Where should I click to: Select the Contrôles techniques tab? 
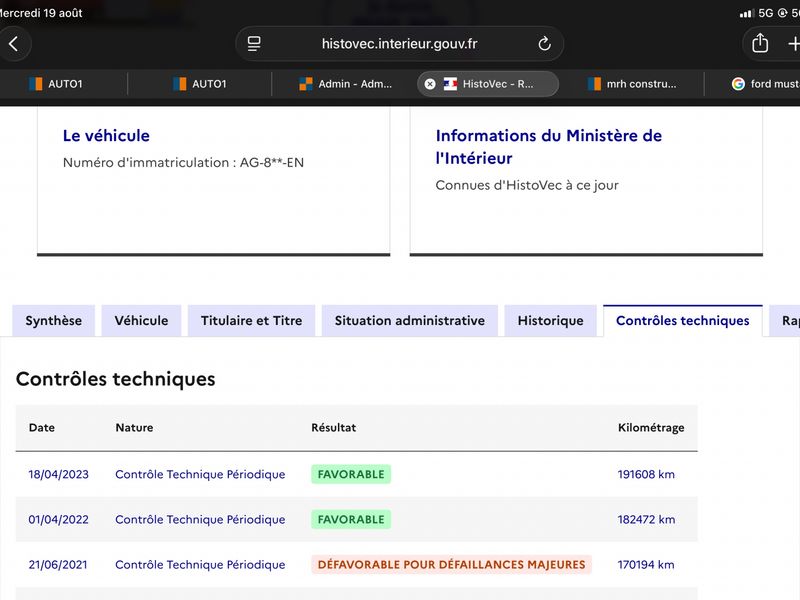click(683, 320)
